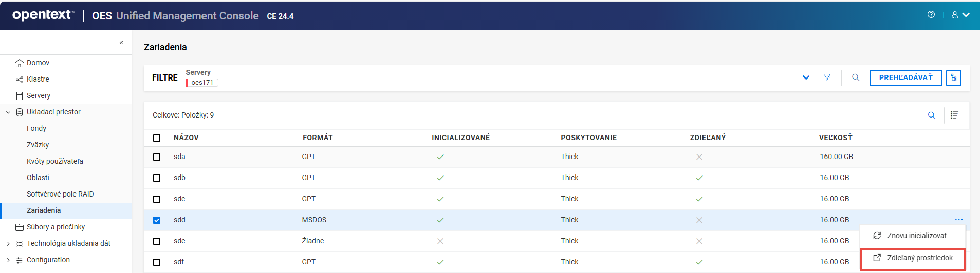The height and width of the screenshot is (273, 980).
Task: Open the column list settings icon
Action: 954,115
